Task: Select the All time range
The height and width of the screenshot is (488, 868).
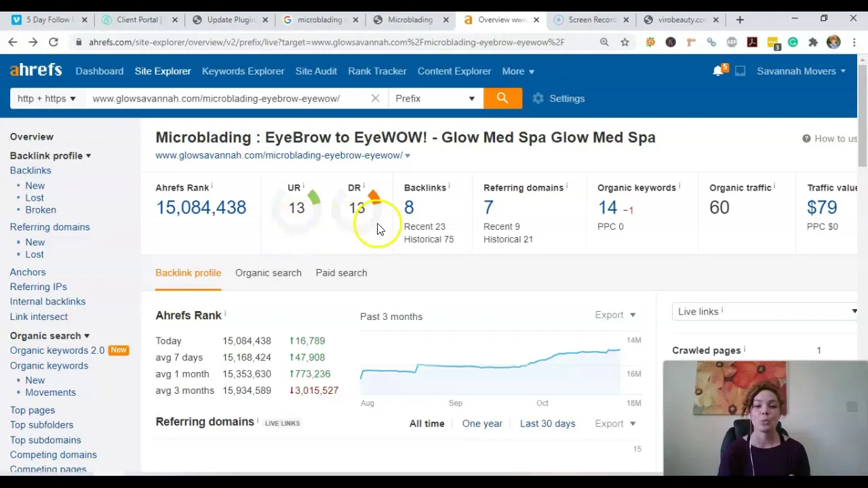Action: click(427, 424)
